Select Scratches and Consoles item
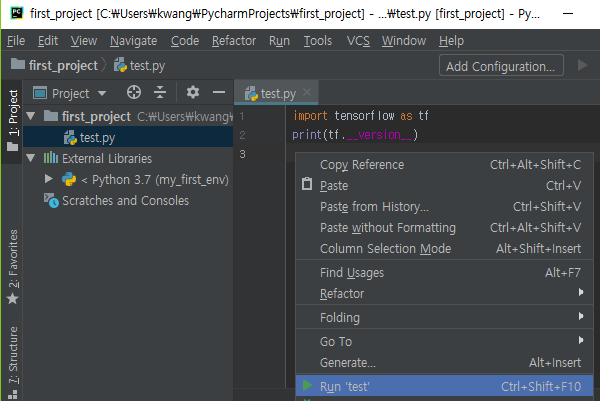Screen dimensions: 600x401 click(126, 200)
